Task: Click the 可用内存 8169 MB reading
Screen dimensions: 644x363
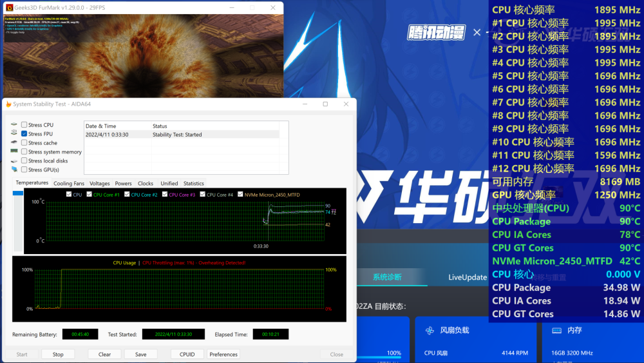Action: point(566,182)
